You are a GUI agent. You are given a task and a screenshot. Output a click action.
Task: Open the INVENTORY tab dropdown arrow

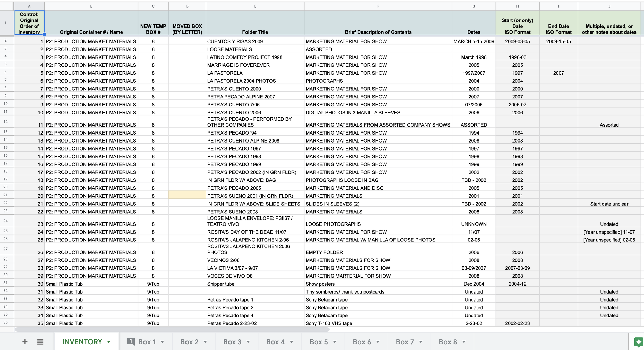(x=109, y=342)
